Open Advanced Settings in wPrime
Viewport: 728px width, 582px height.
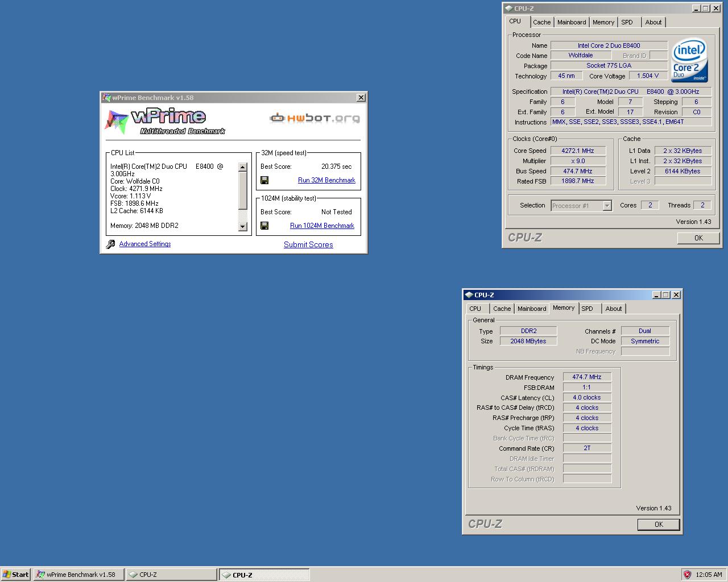(x=145, y=244)
